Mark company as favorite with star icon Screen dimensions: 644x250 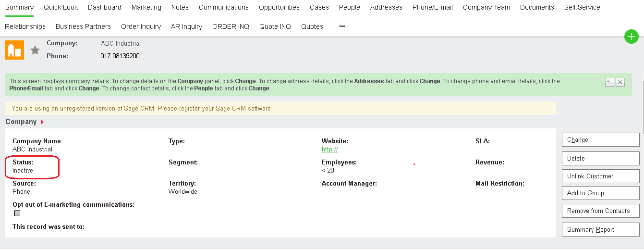(35, 50)
